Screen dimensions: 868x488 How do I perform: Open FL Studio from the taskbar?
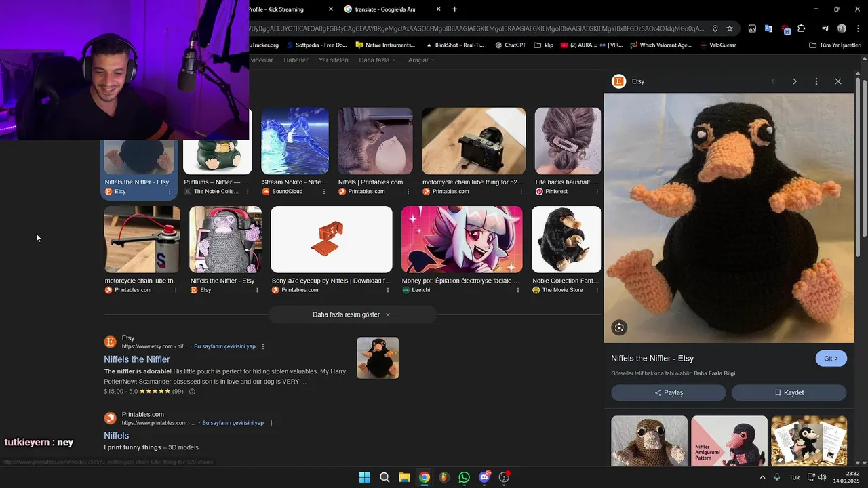click(x=444, y=477)
